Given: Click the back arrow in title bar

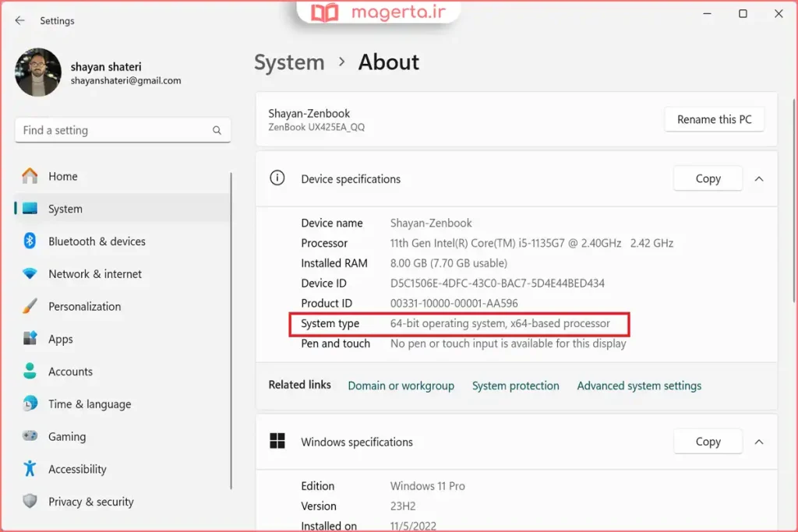Looking at the screenshot, I should pyautogui.click(x=19, y=21).
